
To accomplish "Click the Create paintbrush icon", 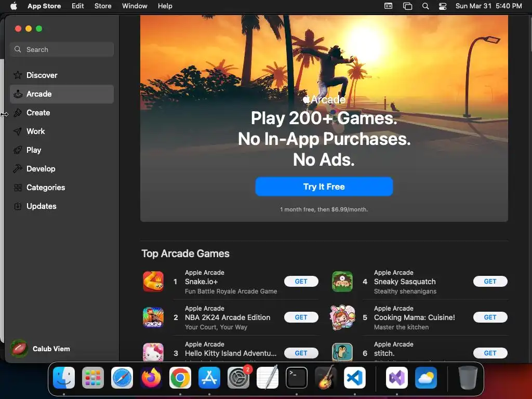I will (18, 113).
